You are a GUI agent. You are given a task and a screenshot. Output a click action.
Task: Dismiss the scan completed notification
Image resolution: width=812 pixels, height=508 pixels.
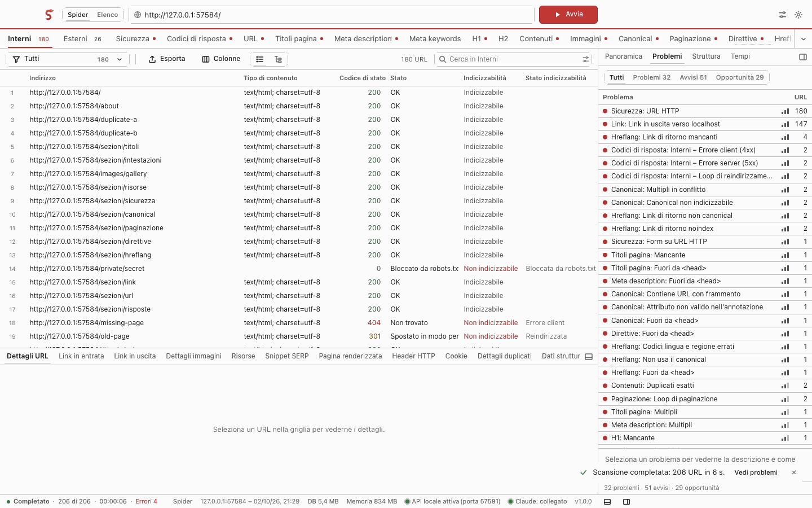794,472
